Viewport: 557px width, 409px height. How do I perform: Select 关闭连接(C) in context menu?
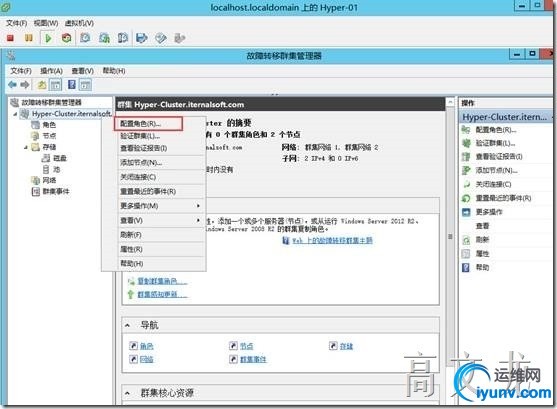coord(138,177)
